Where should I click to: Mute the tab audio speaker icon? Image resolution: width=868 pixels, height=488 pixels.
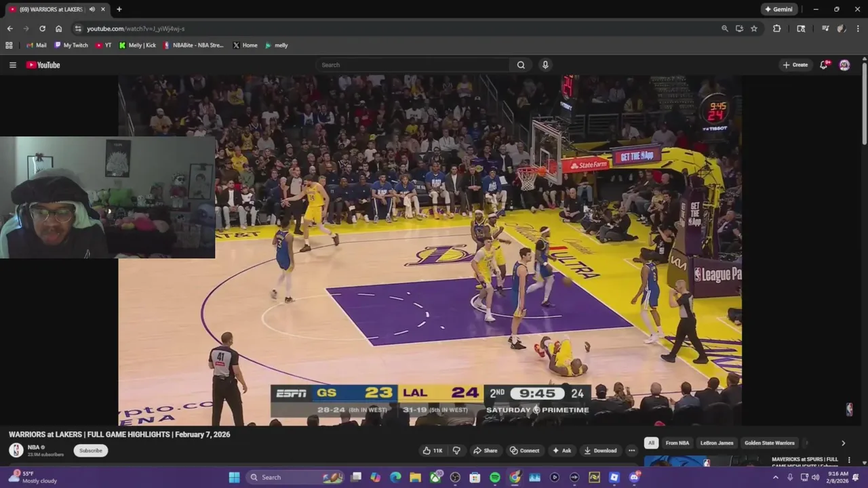(92, 9)
